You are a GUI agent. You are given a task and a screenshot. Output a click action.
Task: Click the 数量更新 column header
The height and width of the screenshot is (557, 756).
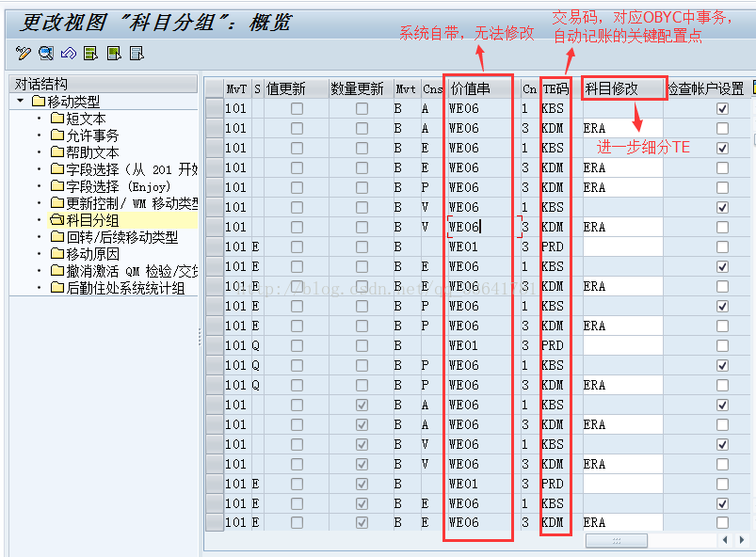pyautogui.click(x=362, y=88)
